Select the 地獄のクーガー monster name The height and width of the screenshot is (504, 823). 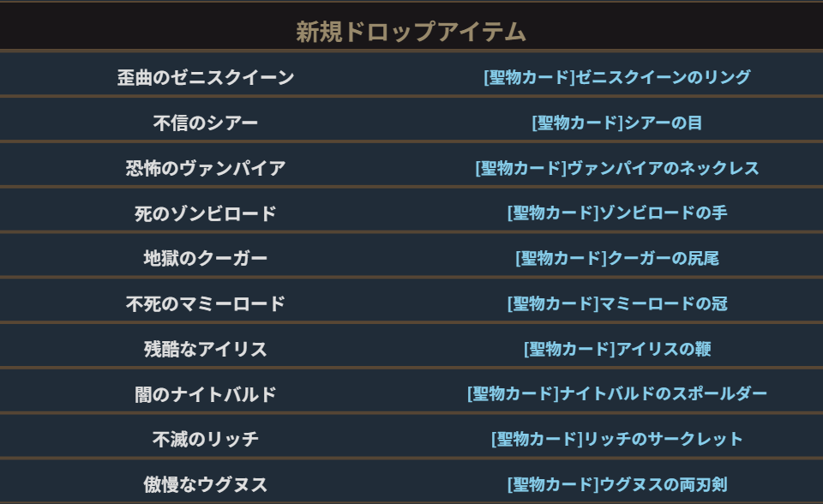coord(206,258)
